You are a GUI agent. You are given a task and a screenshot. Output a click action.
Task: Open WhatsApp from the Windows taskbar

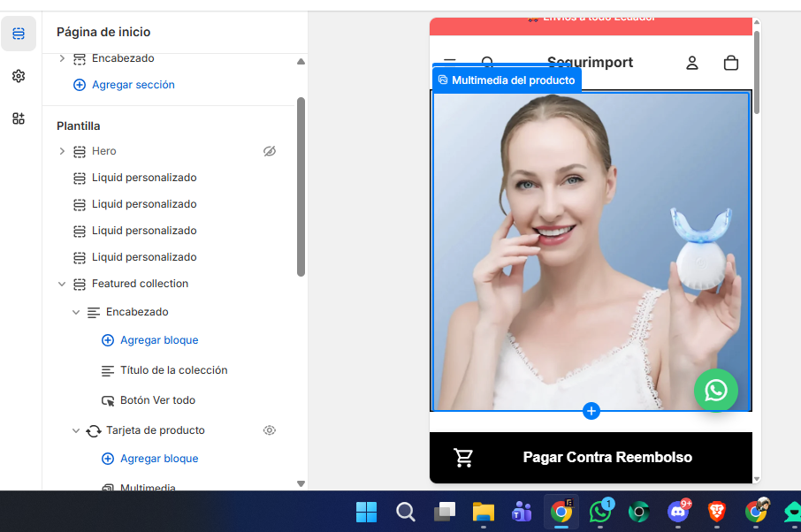[x=601, y=512]
